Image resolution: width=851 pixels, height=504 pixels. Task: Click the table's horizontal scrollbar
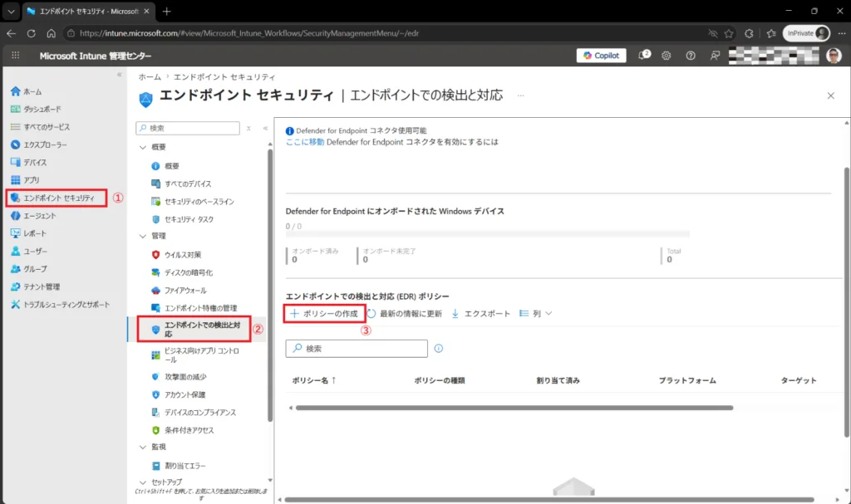514,408
